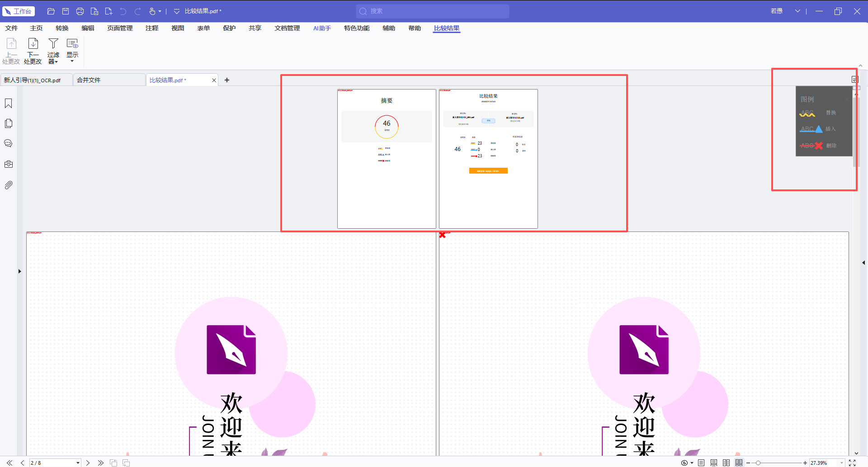Image resolution: width=868 pixels, height=467 pixels.
Task: Toggle two-page continuous scrolling view
Action: coord(739,463)
